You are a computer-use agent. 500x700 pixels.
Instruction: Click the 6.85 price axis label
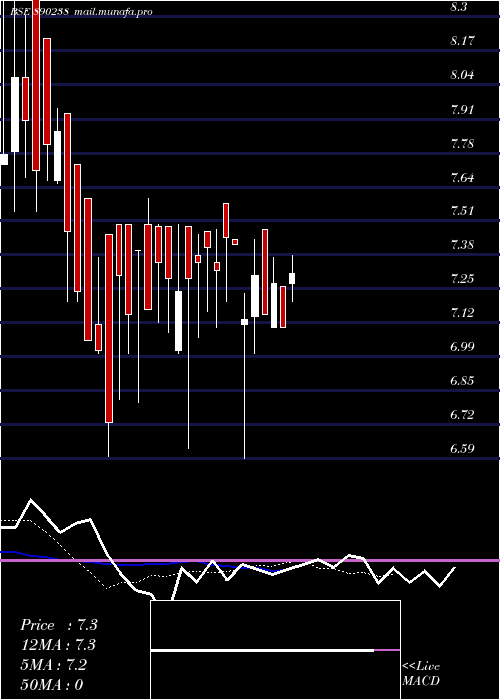coord(462,381)
